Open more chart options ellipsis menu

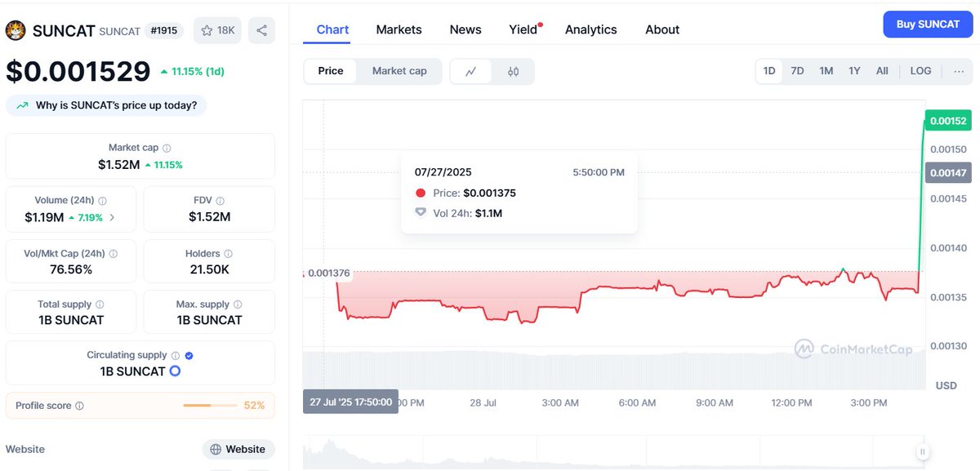pos(959,71)
